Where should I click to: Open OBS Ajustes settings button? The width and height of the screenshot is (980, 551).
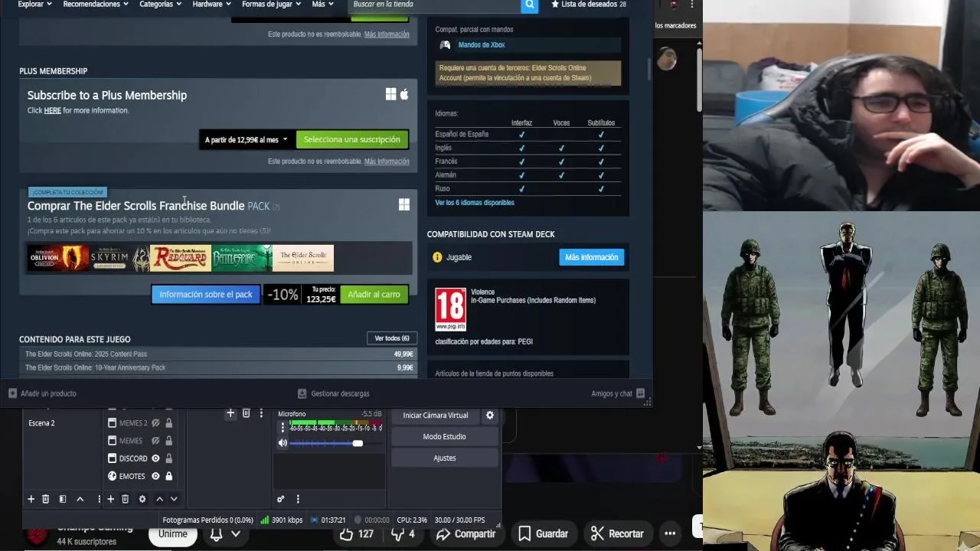[444, 458]
